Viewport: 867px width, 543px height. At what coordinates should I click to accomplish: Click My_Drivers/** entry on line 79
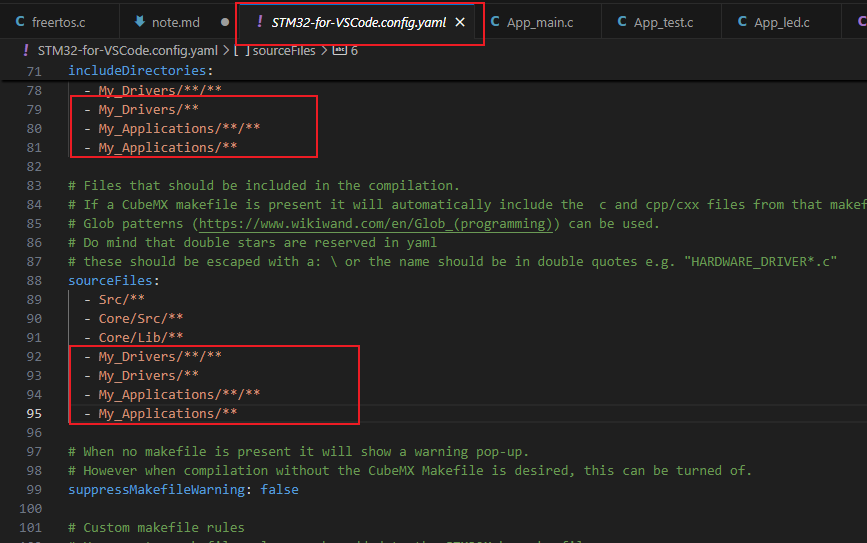click(148, 109)
